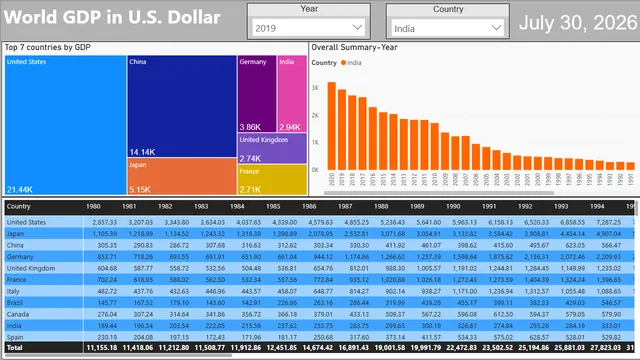Select the Japan treemap tile
Viewport: 640px width, 360px height.
click(x=182, y=176)
